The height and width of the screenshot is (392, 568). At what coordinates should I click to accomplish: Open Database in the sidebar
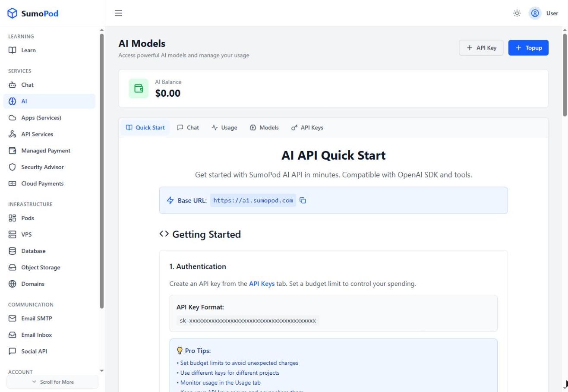pyautogui.click(x=49, y=251)
